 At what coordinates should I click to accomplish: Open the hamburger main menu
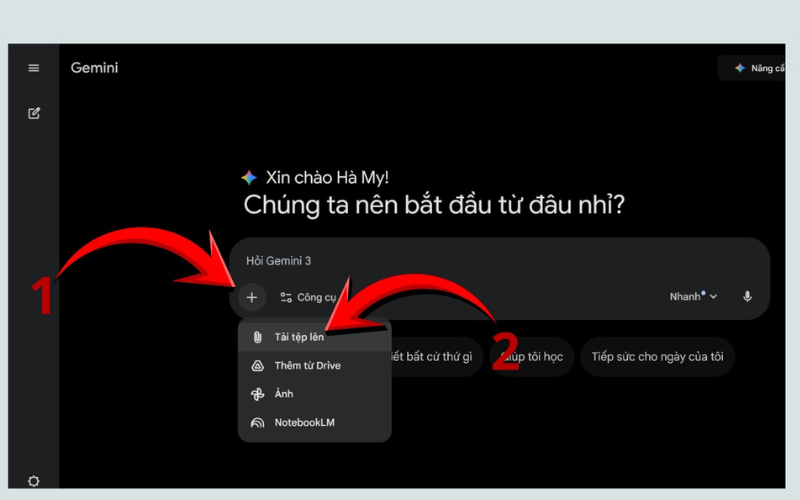(34, 68)
